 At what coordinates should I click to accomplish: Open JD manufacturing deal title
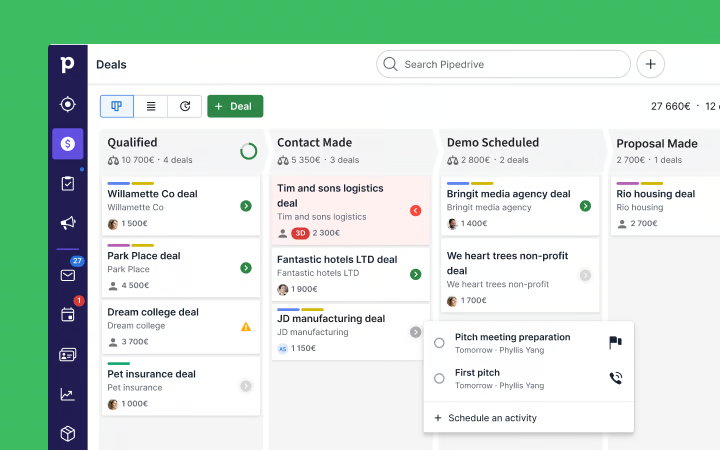pos(331,319)
